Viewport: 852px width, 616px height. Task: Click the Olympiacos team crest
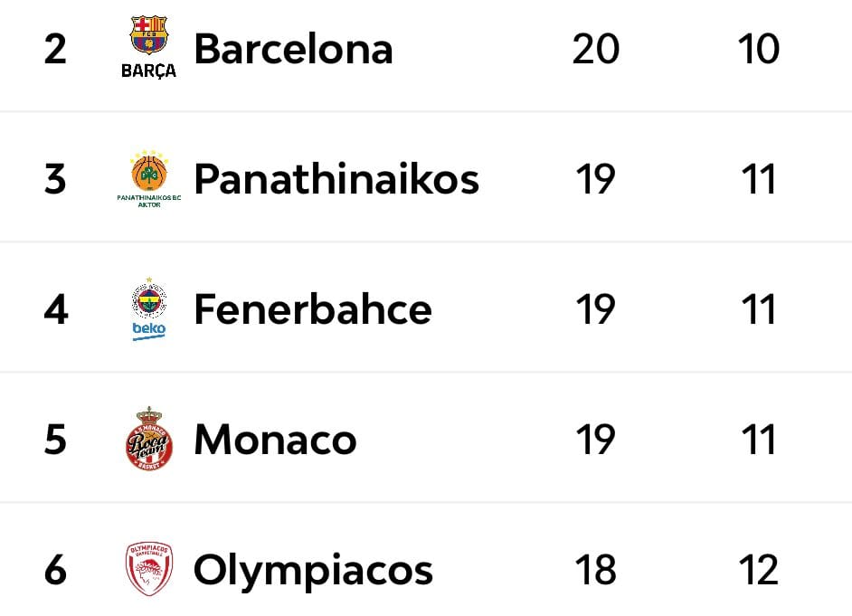[149, 569]
